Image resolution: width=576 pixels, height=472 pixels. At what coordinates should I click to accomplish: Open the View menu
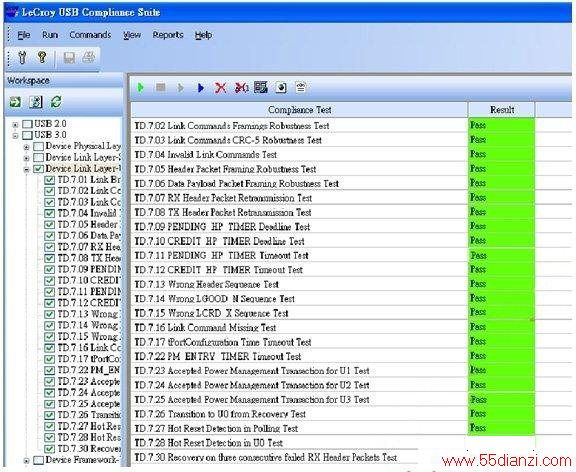(132, 35)
